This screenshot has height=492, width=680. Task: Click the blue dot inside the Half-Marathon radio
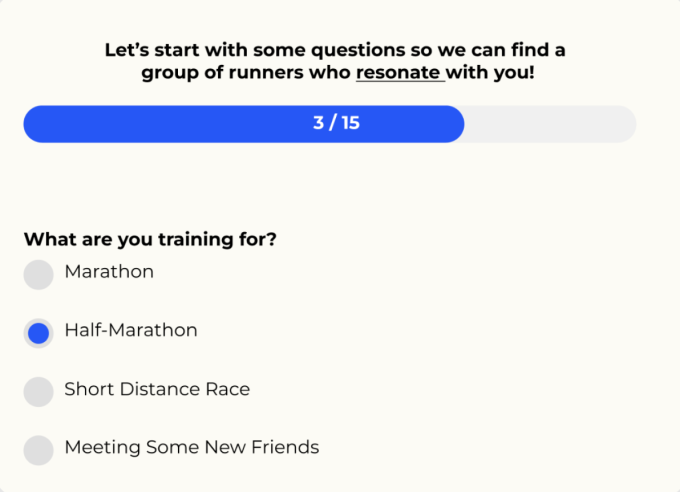[38, 333]
